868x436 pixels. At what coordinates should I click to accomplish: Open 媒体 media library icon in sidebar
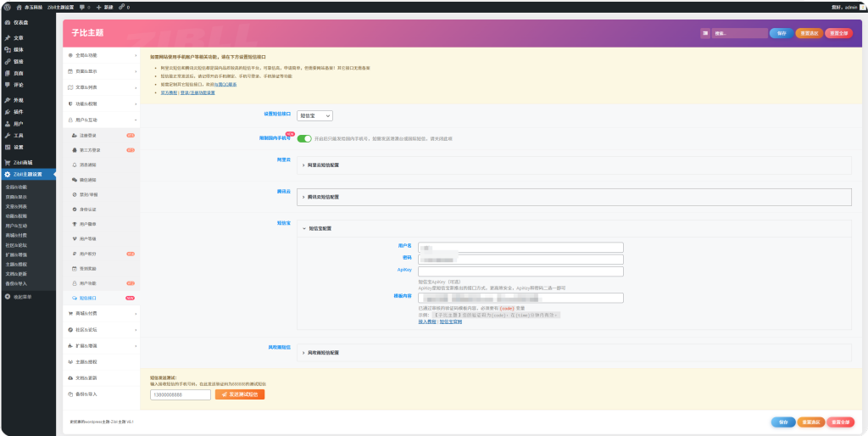(x=7, y=49)
